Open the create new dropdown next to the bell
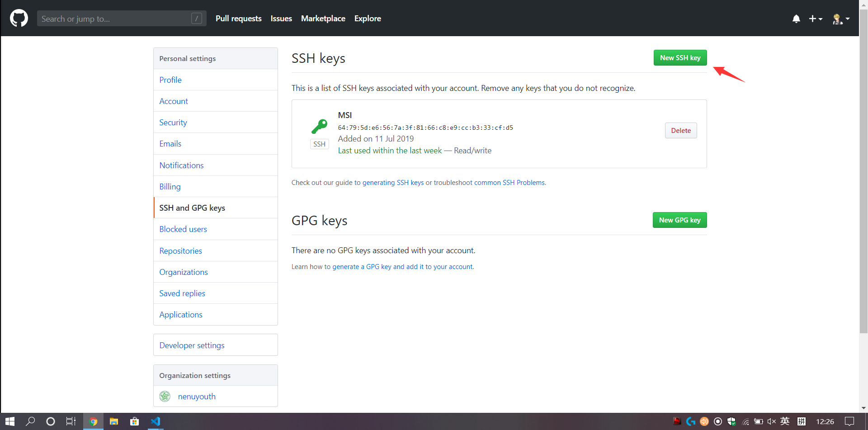Image resolution: width=868 pixels, height=430 pixels. coord(816,19)
